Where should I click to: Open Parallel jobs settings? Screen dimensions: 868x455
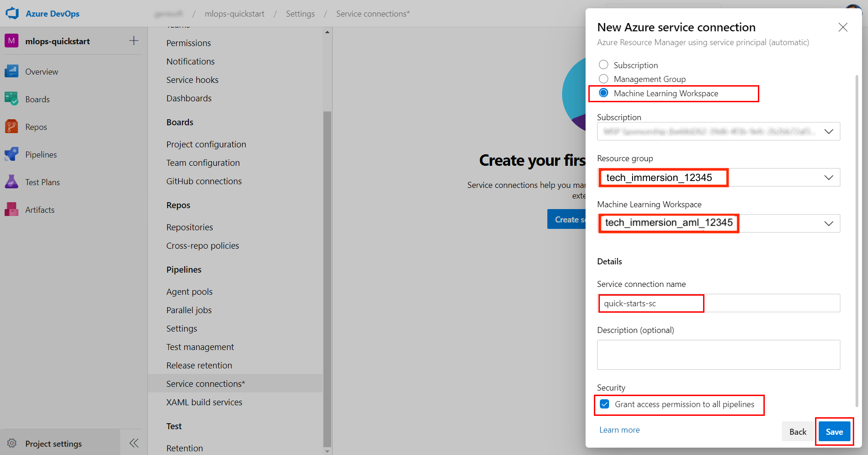[189, 310]
